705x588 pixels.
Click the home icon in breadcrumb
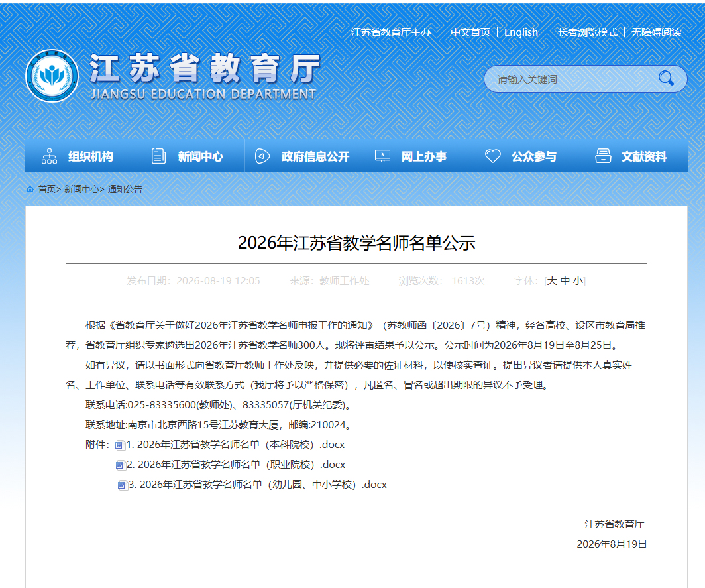point(30,189)
